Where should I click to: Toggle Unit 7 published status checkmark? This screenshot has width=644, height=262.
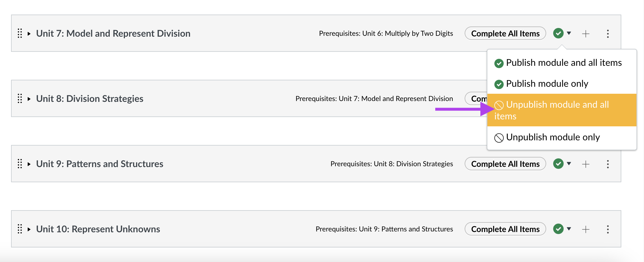pos(558,33)
